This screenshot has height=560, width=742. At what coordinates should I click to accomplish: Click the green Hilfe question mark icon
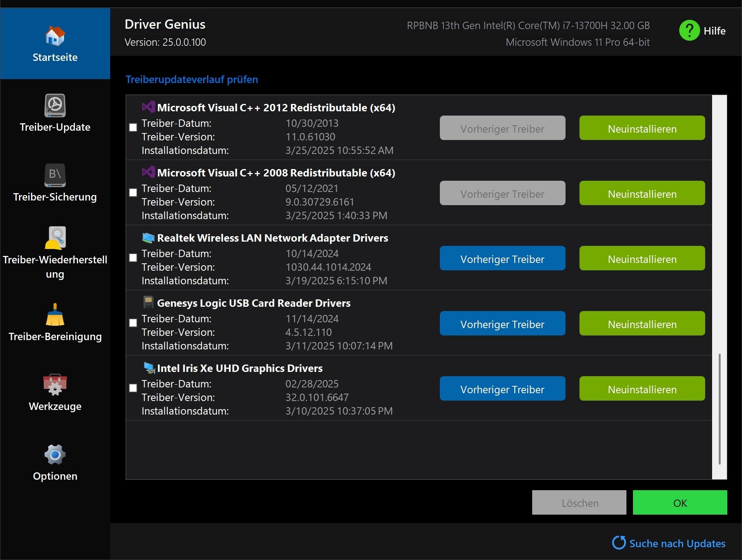(x=689, y=30)
